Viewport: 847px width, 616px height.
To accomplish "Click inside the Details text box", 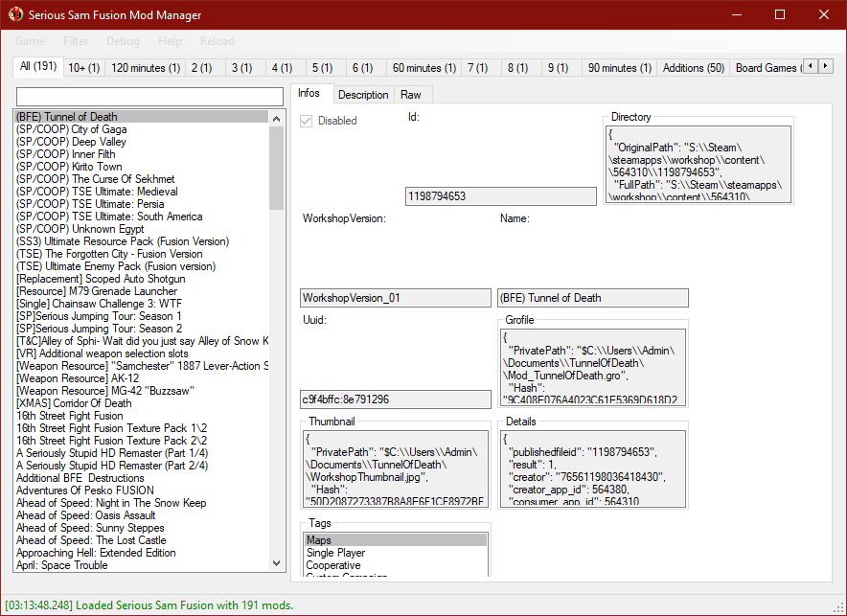I will [x=592, y=468].
